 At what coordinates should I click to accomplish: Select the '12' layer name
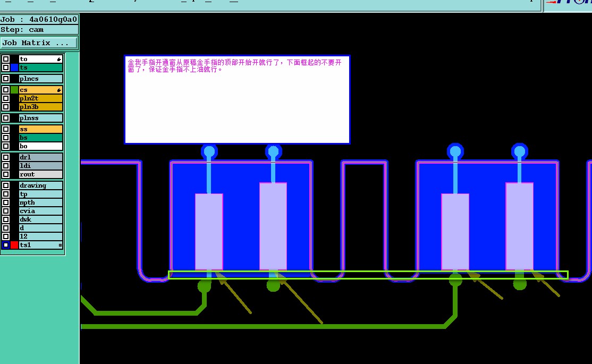click(x=41, y=236)
